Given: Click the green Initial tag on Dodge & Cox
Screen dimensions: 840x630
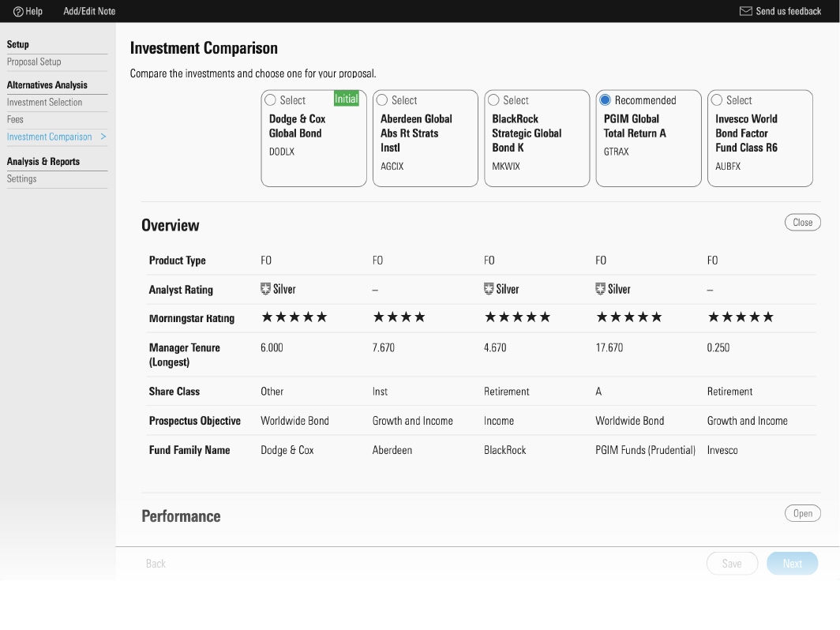Looking at the screenshot, I should 346,99.
